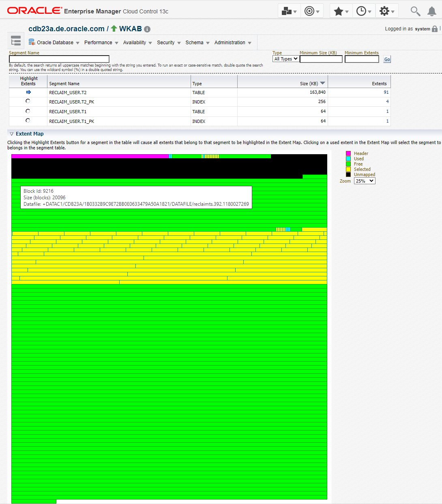Select highlight radio for RECLAIM_USER.T1
The height and width of the screenshot is (504, 442).
click(28, 111)
